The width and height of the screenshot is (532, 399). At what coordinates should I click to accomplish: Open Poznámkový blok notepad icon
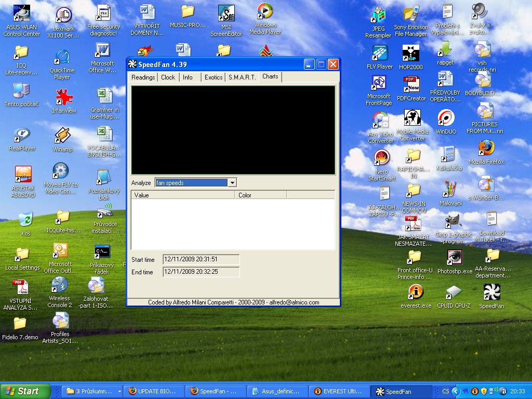pyautogui.click(x=104, y=184)
